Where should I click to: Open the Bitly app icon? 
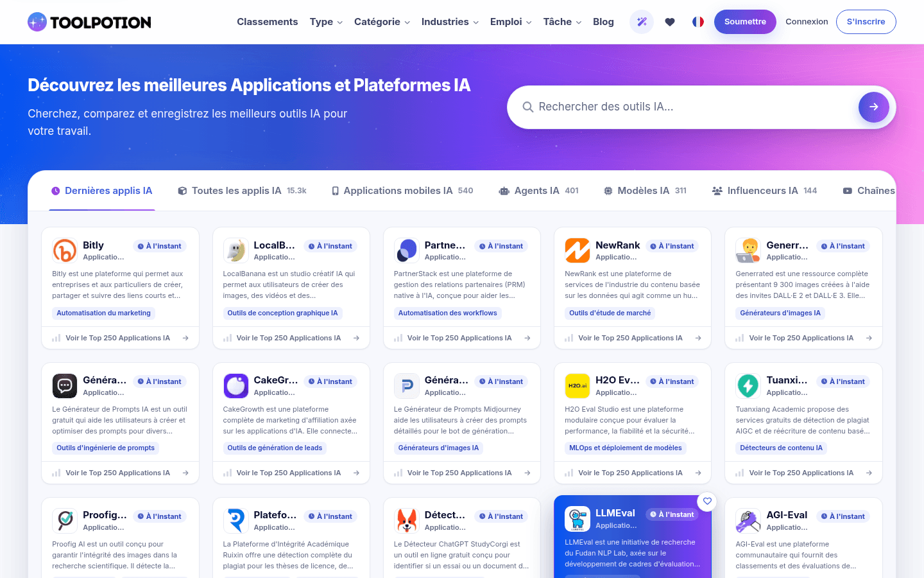(65, 250)
